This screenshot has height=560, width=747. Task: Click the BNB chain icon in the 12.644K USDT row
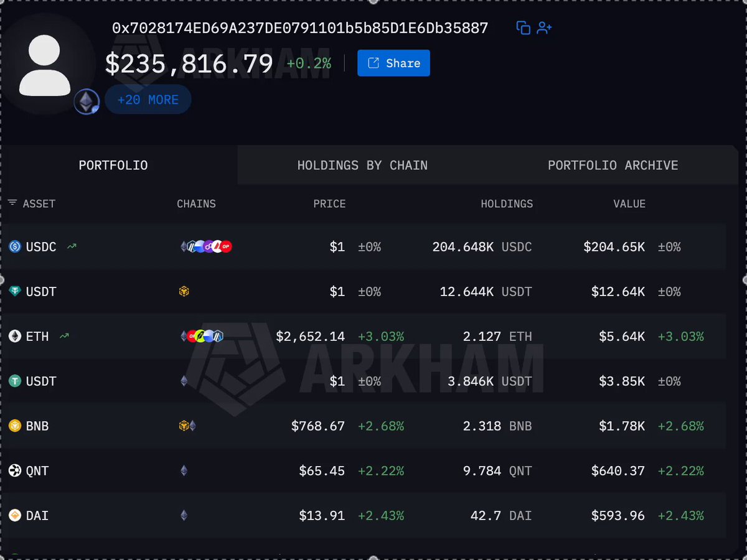coord(184,292)
